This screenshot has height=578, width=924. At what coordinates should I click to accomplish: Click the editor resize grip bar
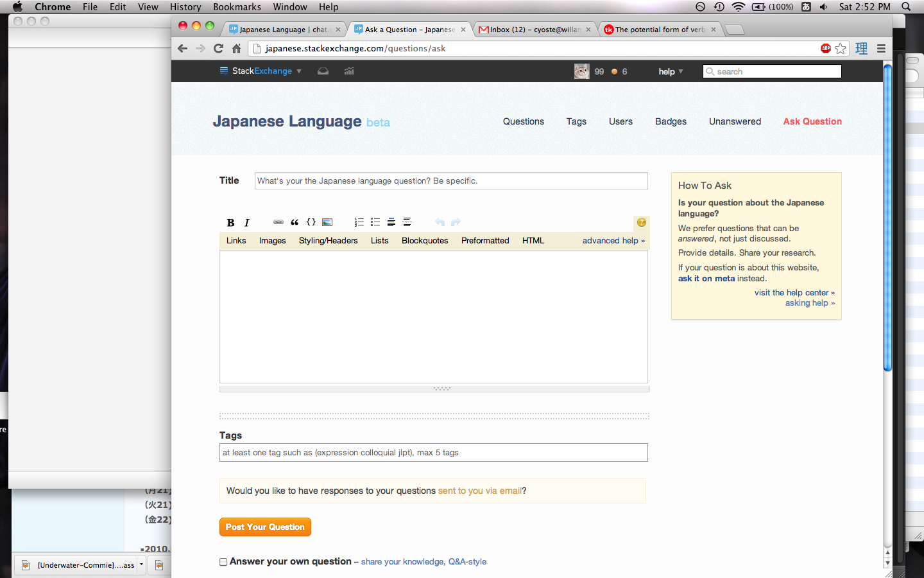point(434,389)
